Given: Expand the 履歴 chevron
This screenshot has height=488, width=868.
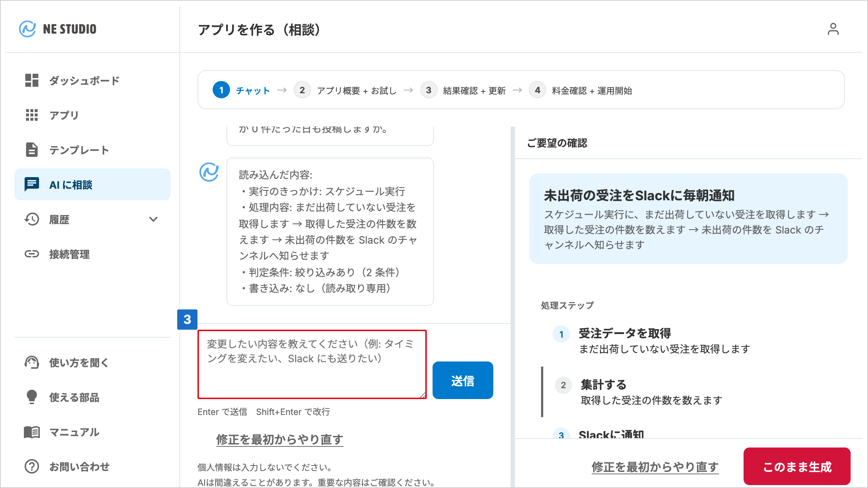Looking at the screenshot, I should 153,219.
